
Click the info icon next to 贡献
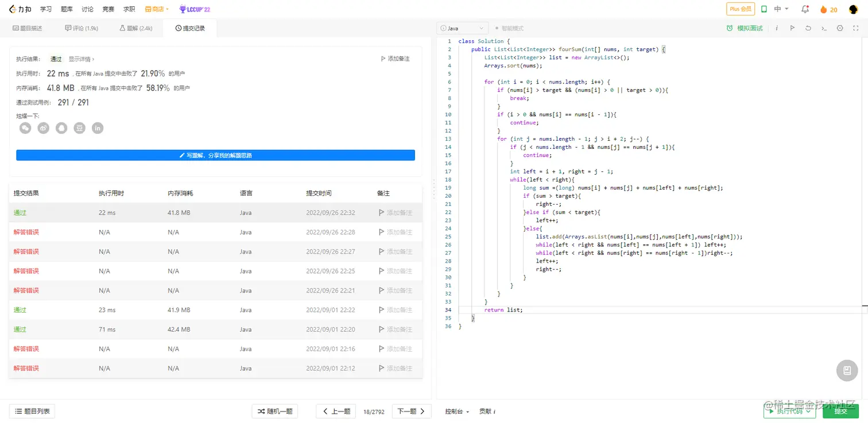(494, 412)
